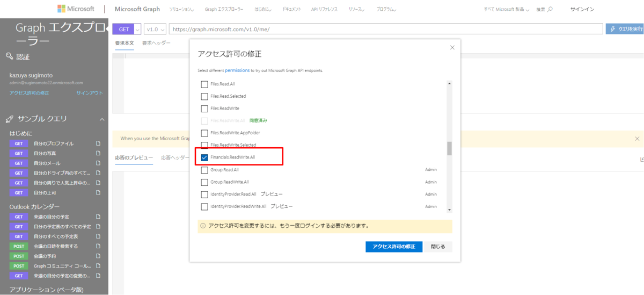Click サインイン in header
The image size is (644, 295).
coord(582,10)
